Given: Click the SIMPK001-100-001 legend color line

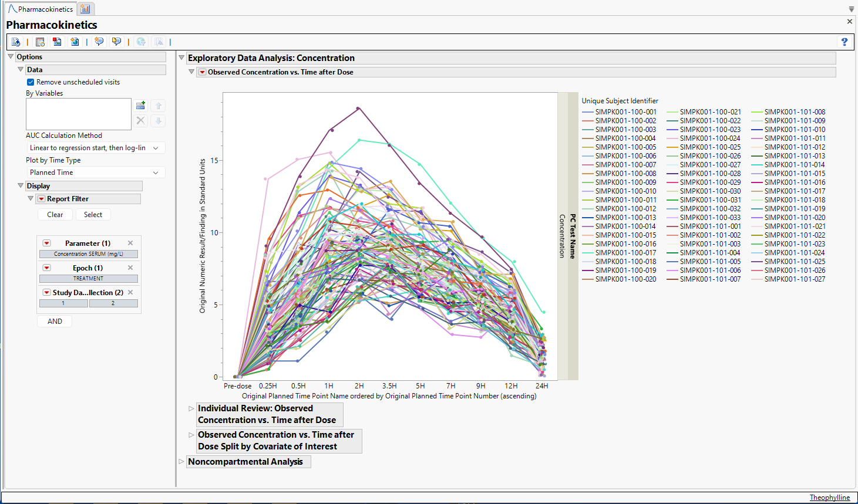Looking at the screenshot, I should (x=587, y=112).
